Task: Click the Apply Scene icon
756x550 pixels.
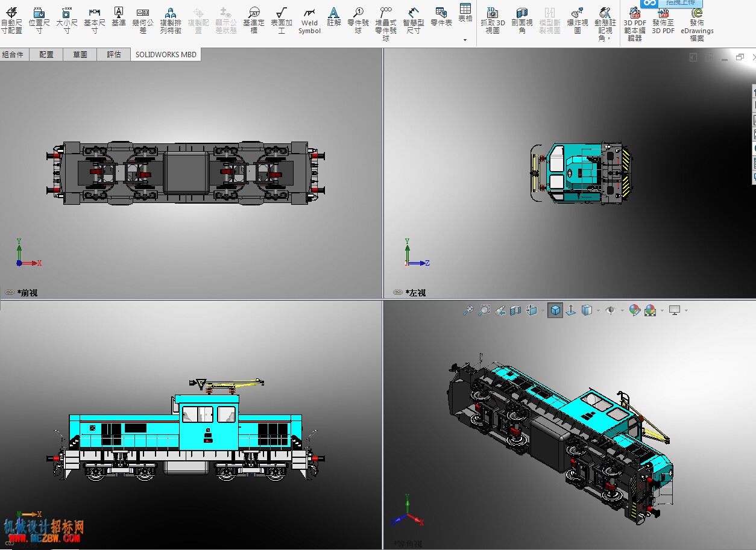Action: tap(650, 310)
